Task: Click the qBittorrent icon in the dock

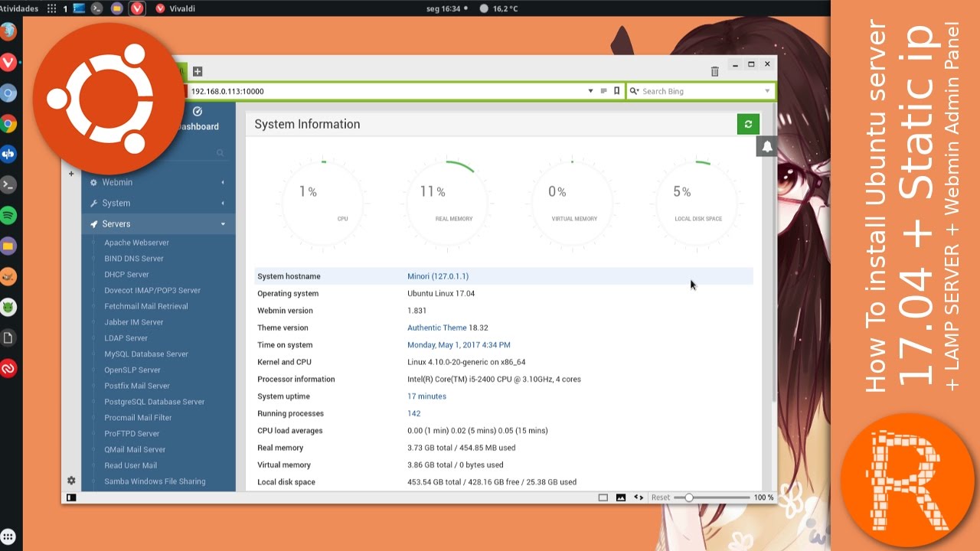Action: 8,154
